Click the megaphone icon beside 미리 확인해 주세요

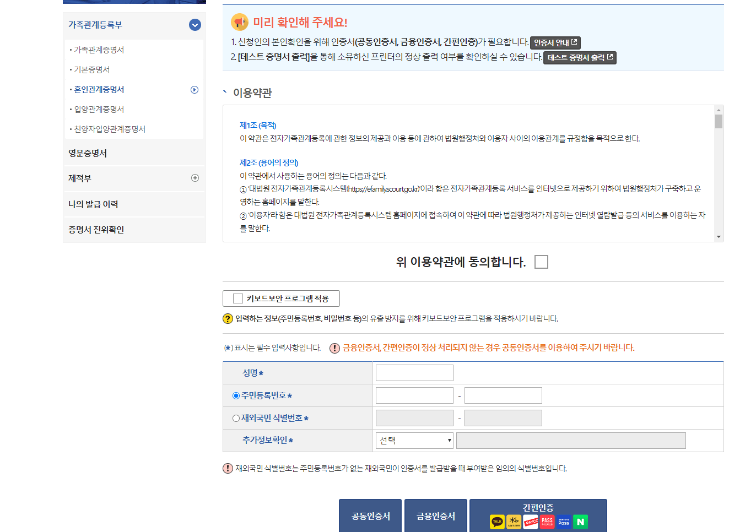(238, 21)
